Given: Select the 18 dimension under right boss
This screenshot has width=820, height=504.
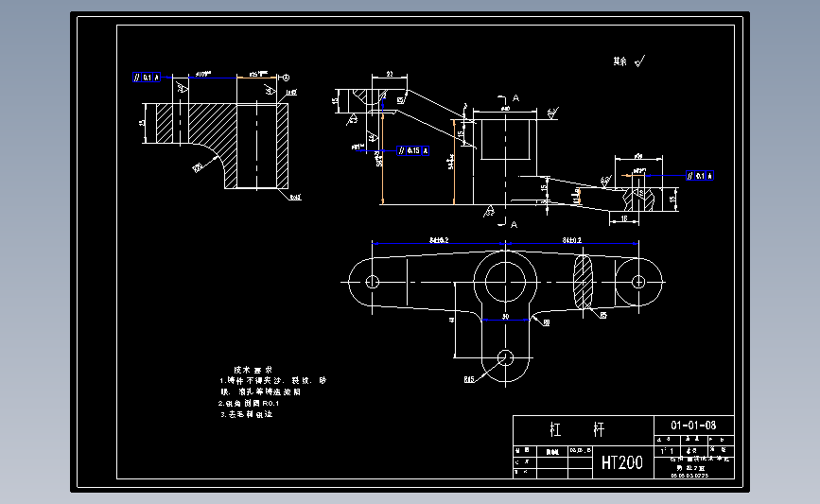Looking at the screenshot, I should pos(624,218).
